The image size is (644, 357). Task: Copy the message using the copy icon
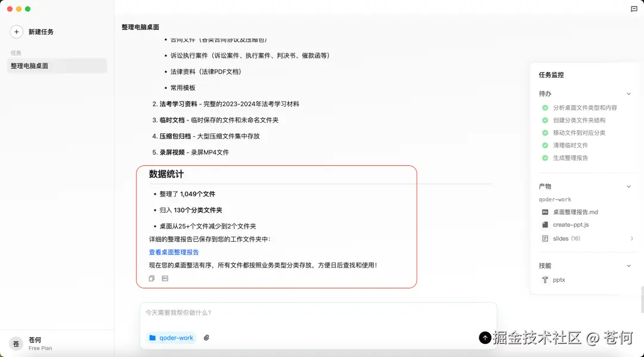click(x=151, y=278)
